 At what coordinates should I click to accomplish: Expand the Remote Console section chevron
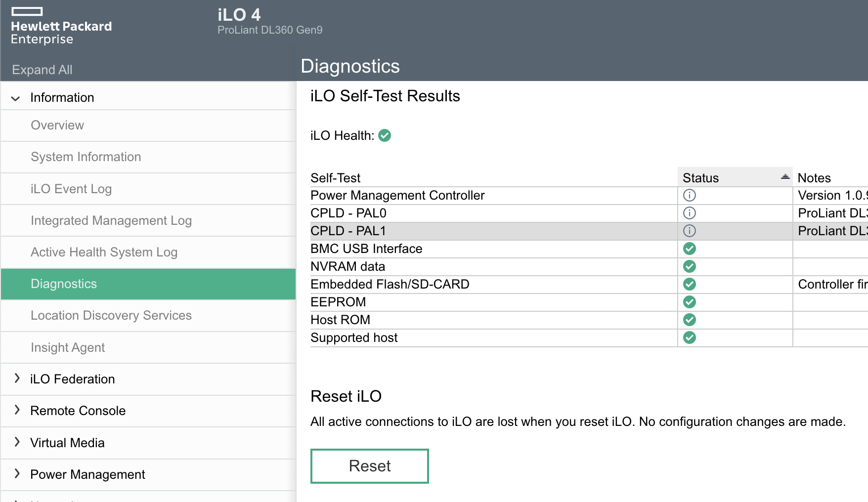[x=17, y=410]
